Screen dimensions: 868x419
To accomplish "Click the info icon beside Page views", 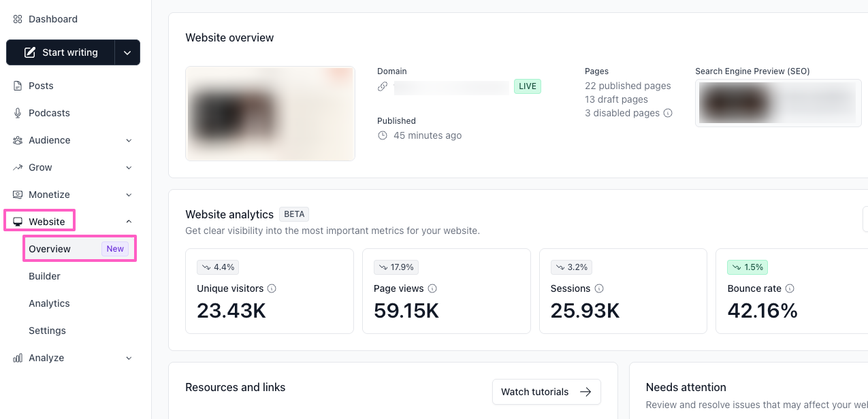I will (x=432, y=288).
